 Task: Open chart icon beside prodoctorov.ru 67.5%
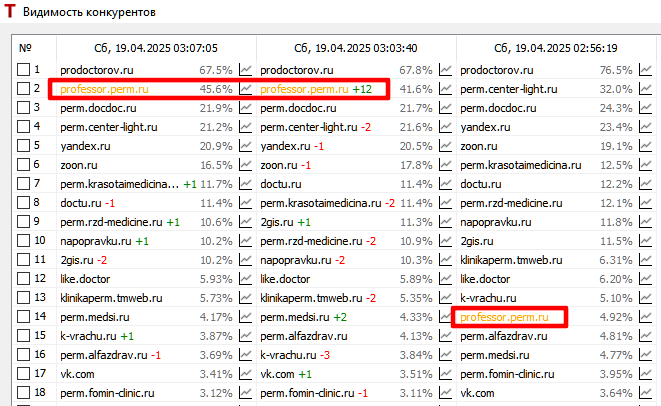245,70
